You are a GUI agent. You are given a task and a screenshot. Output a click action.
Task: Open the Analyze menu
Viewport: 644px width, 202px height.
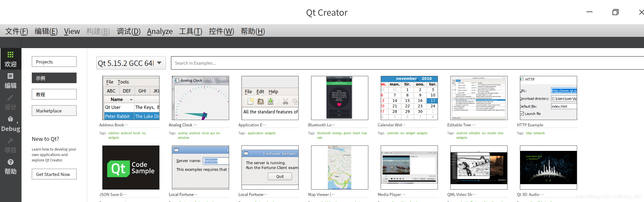tap(160, 31)
